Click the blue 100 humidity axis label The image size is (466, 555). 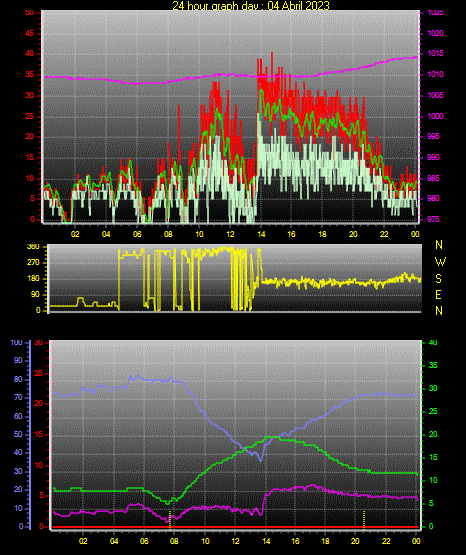pyautogui.click(x=17, y=343)
